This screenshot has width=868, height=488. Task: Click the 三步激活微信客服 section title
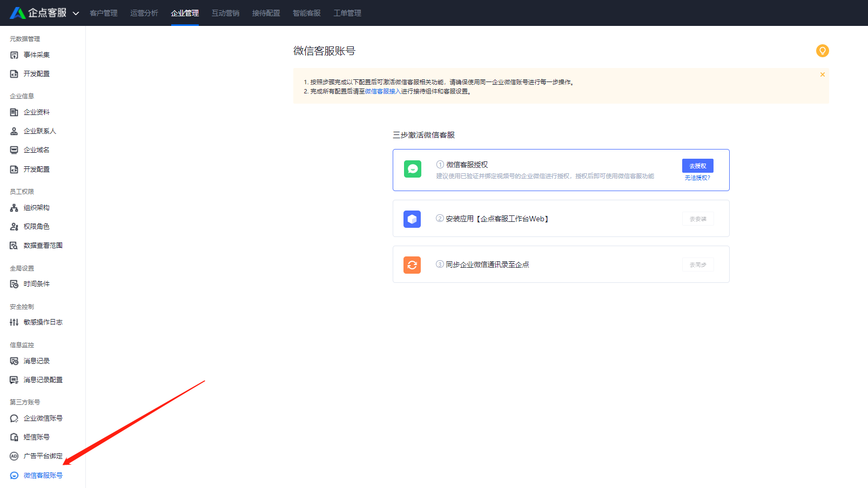[423, 135]
